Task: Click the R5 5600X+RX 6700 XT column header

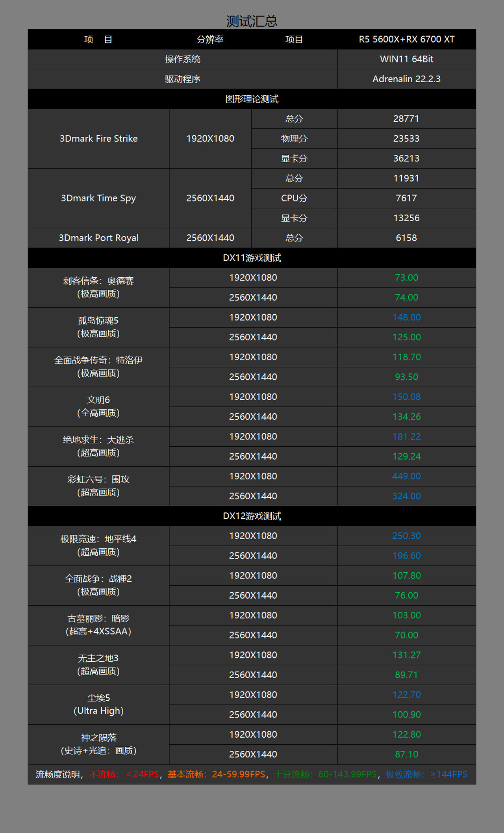Action: click(406, 39)
